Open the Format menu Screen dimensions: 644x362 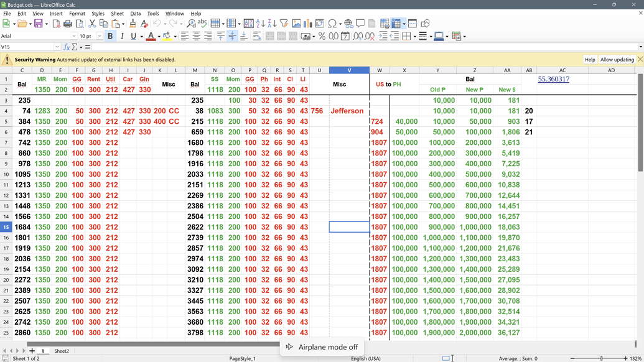coord(77,13)
